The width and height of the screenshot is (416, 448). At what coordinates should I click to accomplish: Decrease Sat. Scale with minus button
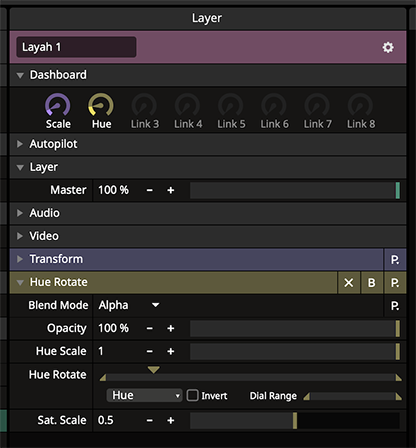pyautogui.click(x=150, y=420)
